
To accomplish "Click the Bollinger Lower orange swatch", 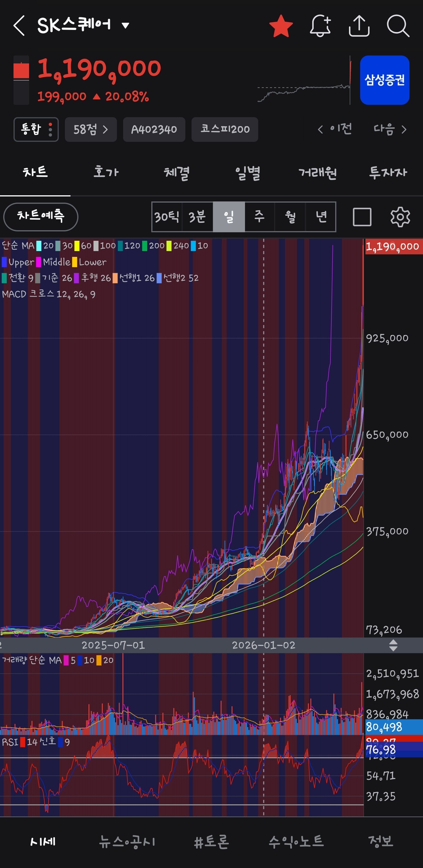I will [75, 262].
